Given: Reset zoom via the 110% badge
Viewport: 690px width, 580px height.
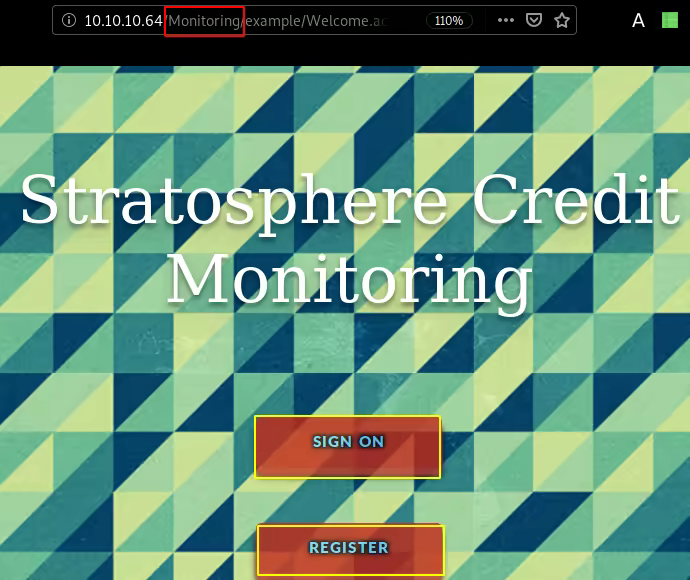Looking at the screenshot, I should (450, 20).
